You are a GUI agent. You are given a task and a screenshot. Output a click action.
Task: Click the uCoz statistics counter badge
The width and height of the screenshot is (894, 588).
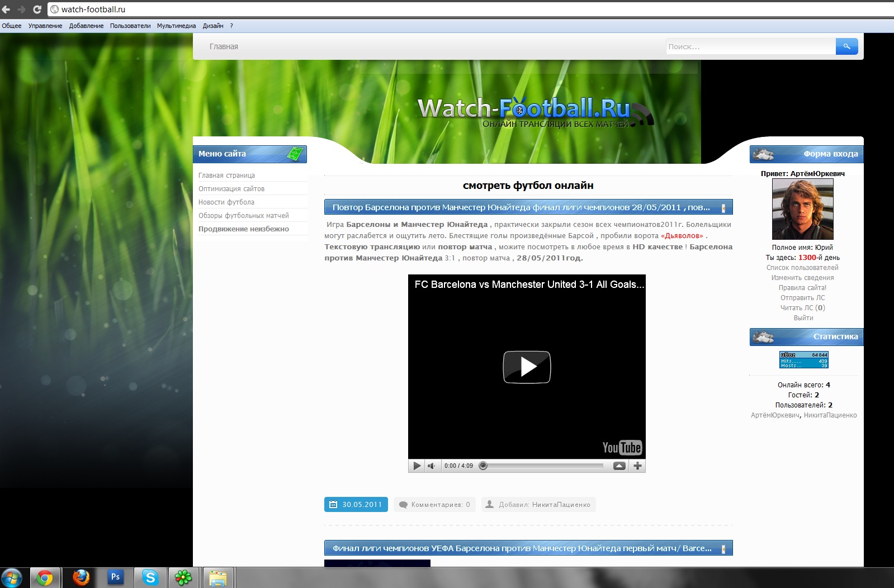[x=804, y=359]
